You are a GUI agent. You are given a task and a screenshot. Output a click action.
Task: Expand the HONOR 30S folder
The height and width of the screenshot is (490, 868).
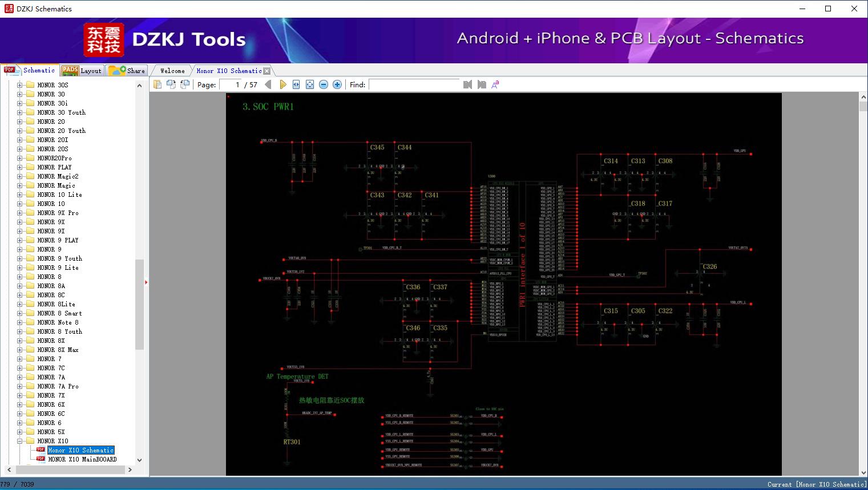[x=20, y=85]
